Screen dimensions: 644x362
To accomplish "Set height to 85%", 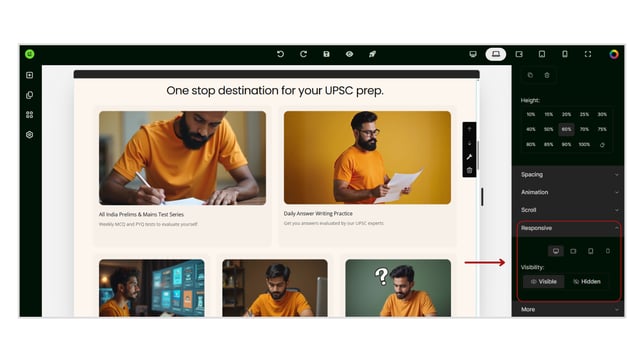I will click(x=548, y=144).
